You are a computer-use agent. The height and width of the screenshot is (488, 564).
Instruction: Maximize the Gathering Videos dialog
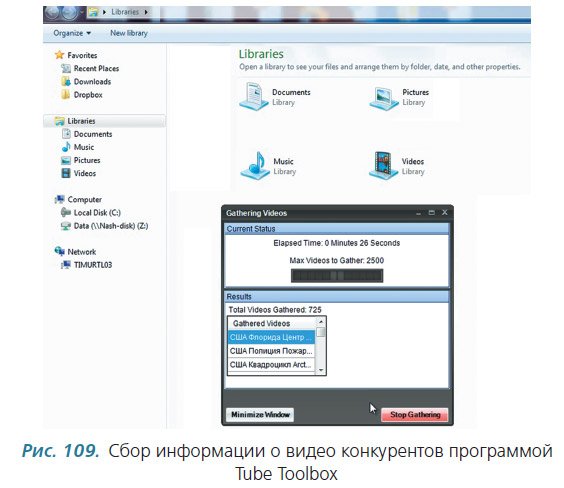pyautogui.click(x=432, y=213)
